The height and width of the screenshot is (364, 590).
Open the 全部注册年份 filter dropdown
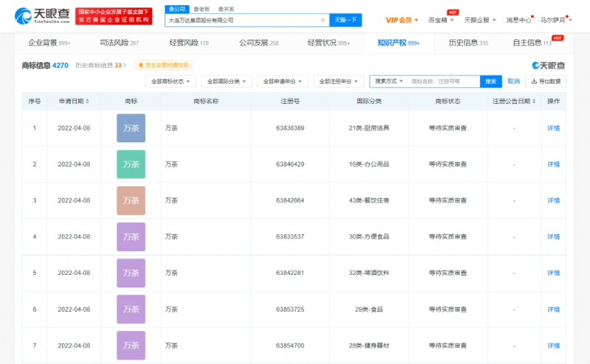pyautogui.click(x=339, y=81)
